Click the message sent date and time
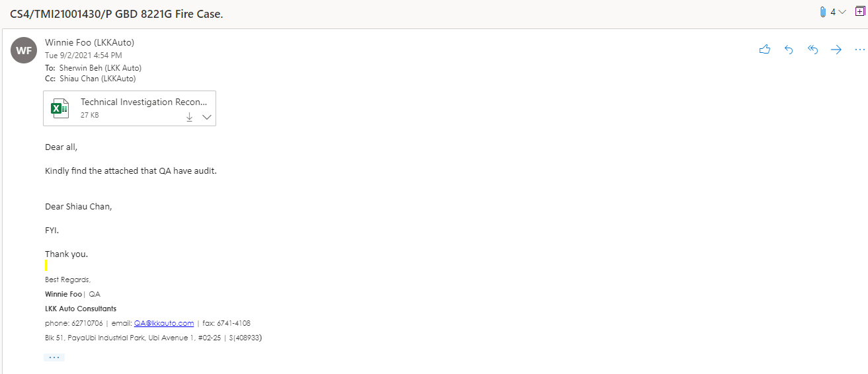Screen dimensions: 868x374 point(83,56)
